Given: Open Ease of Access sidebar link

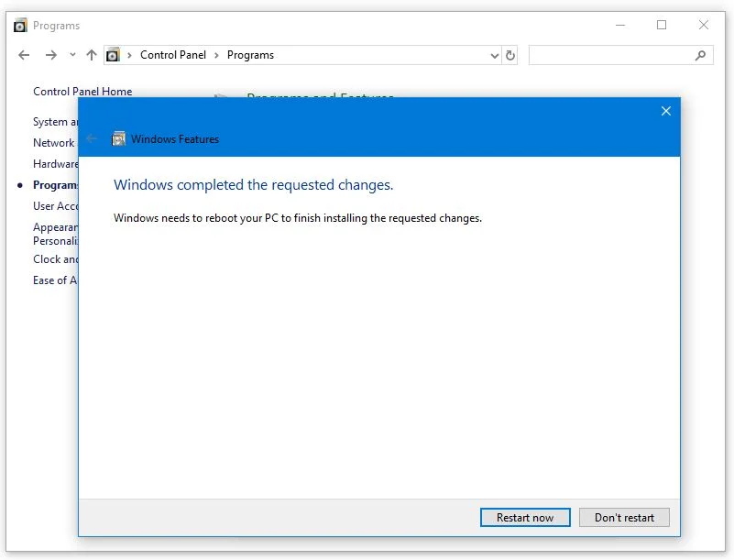Looking at the screenshot, I should 55,280.
